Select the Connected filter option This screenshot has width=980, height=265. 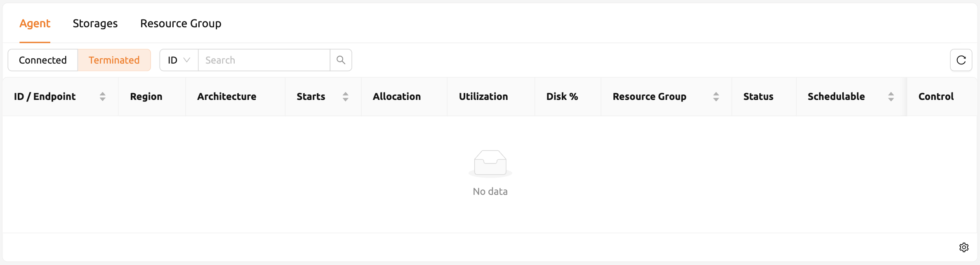(x=43, y=60)
